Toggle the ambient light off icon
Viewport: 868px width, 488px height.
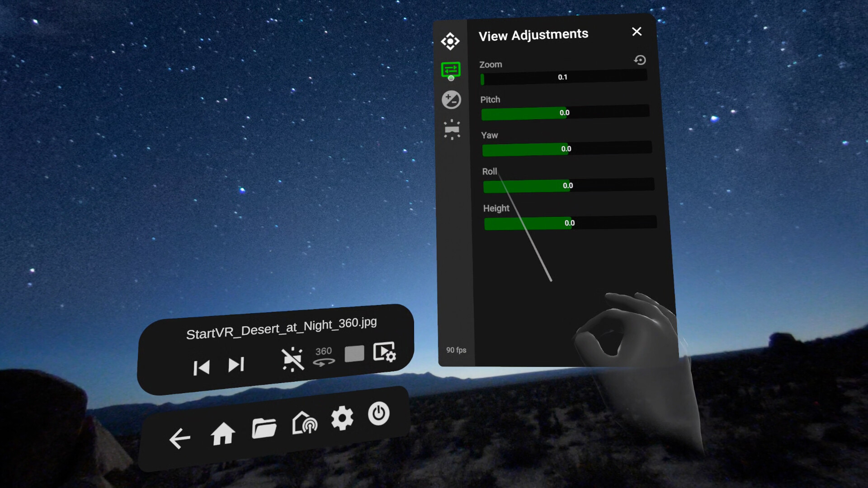(x=292, y=359)
